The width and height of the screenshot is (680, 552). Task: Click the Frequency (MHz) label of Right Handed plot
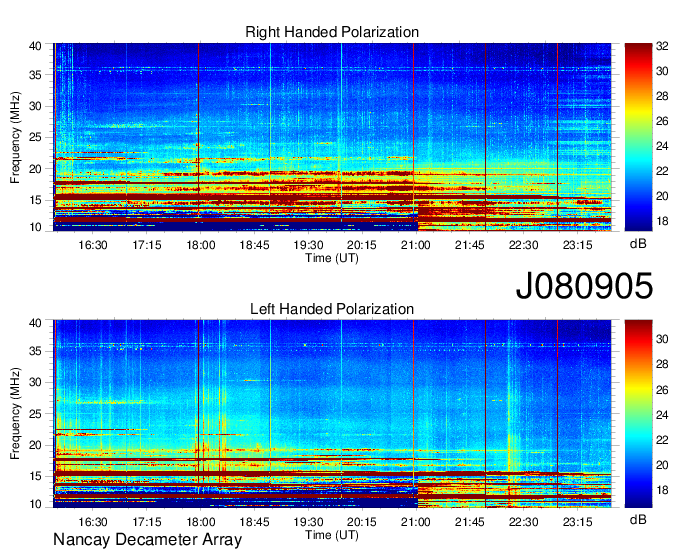[x=15, y=137]
